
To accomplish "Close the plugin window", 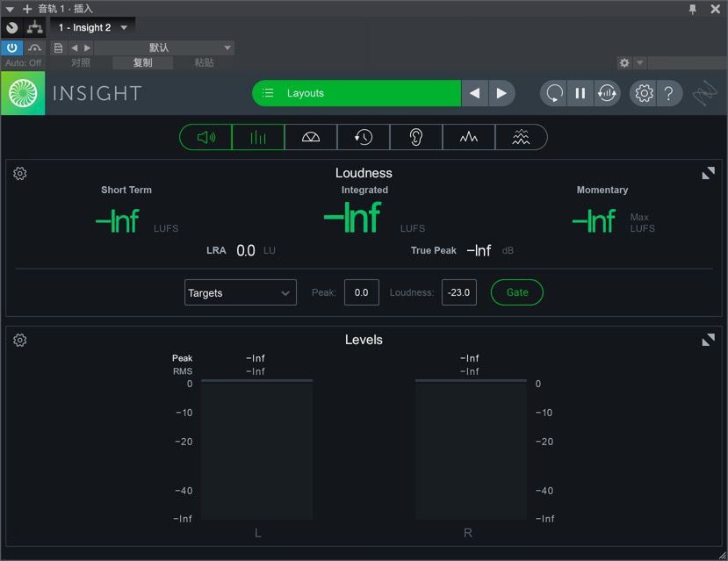I will click(716, 9).
